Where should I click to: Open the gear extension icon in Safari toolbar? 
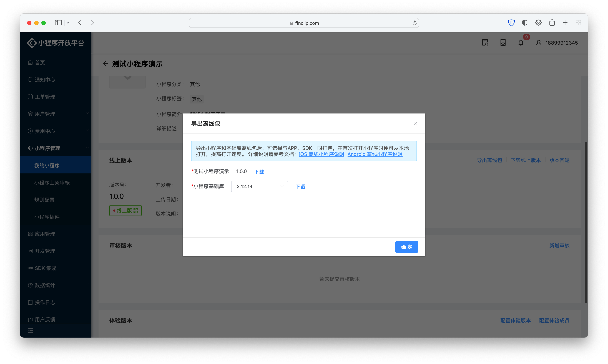tap(538, 23)
